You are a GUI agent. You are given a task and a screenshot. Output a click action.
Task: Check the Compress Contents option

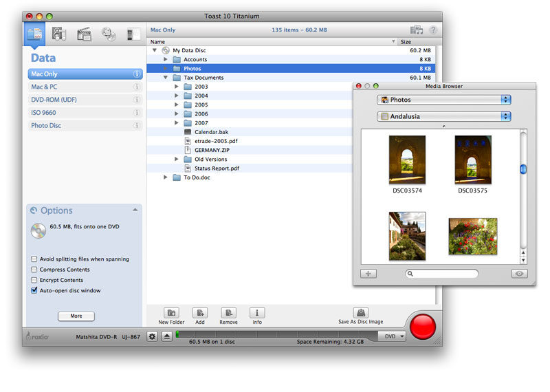point(34,270)
